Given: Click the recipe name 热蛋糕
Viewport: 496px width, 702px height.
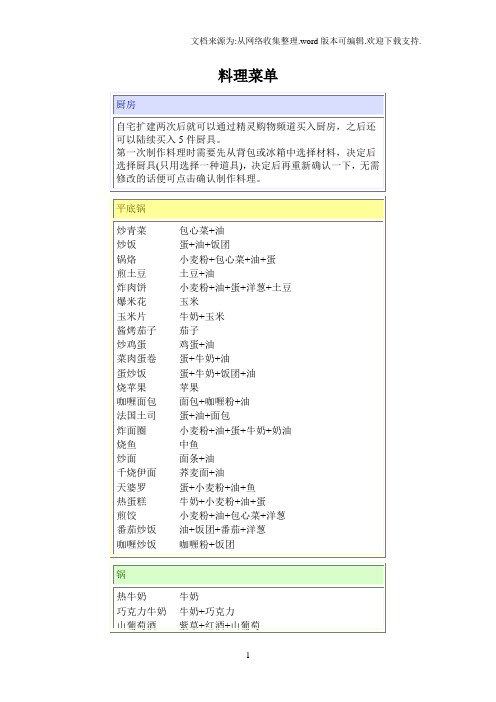Looking at the screenshot, I should 132,501.
